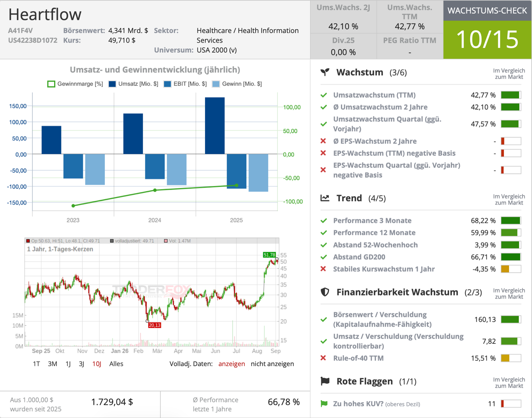Click the red X beside Rule-of-40 TTM
The height and width of the screenshot is (418, 532).
[x=323, y=358]
